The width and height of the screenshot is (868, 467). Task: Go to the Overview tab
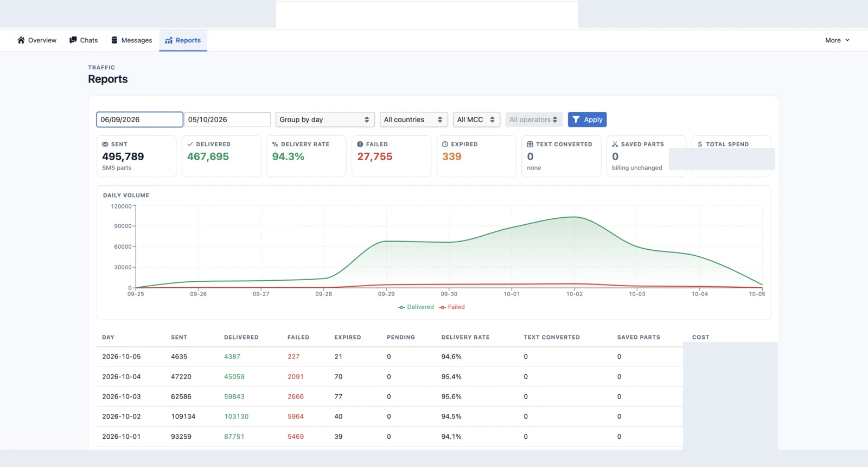(x=37, y=40)
